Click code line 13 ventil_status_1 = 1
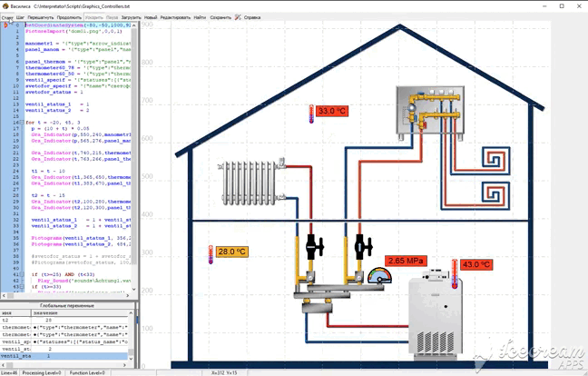 click(x=57, y=104)
